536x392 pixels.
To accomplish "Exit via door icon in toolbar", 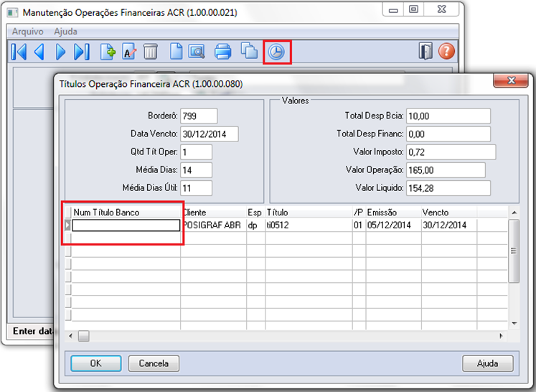I will 425,51.
